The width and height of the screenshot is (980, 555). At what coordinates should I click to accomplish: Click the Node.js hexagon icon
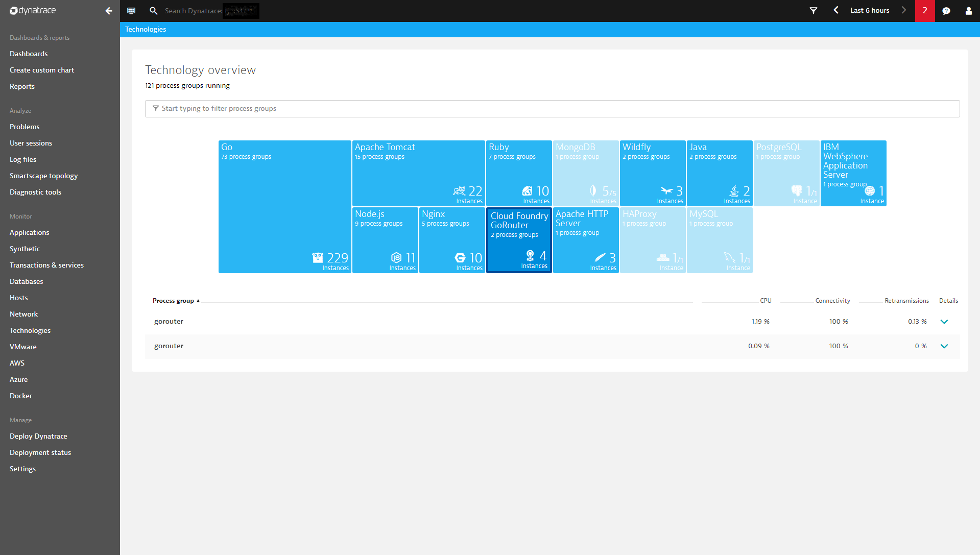pyautogui.click(x=396, y=258)
